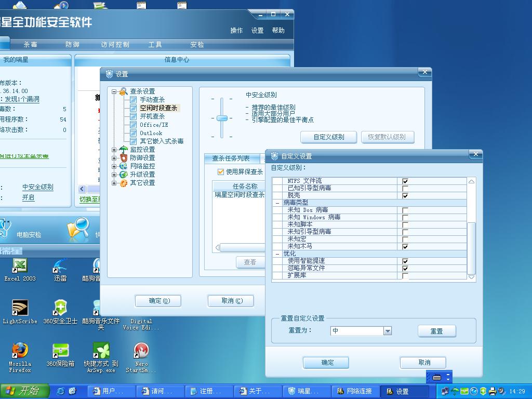532x399 pixels.
Task: Select 手动查杀 tree item
Action: (152, 100)
